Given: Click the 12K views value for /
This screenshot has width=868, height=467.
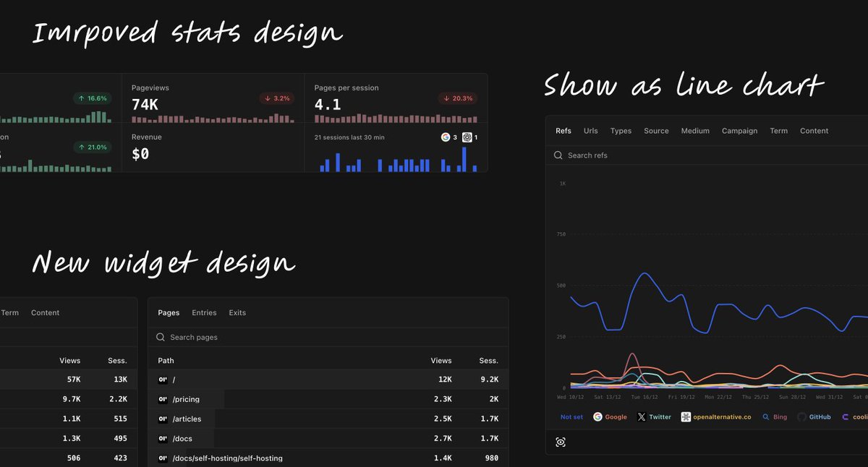Looking at the screenshot, I should (x=444, y=380).
